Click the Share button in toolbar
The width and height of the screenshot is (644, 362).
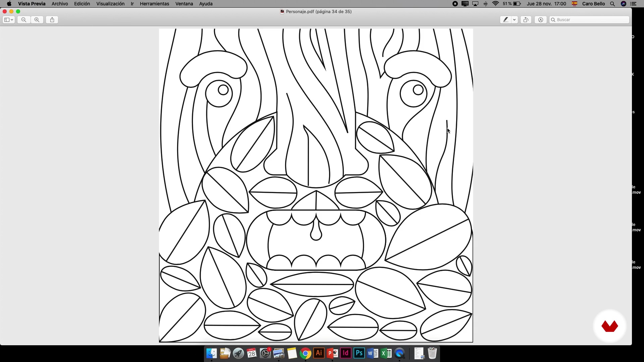click(52, 20)
